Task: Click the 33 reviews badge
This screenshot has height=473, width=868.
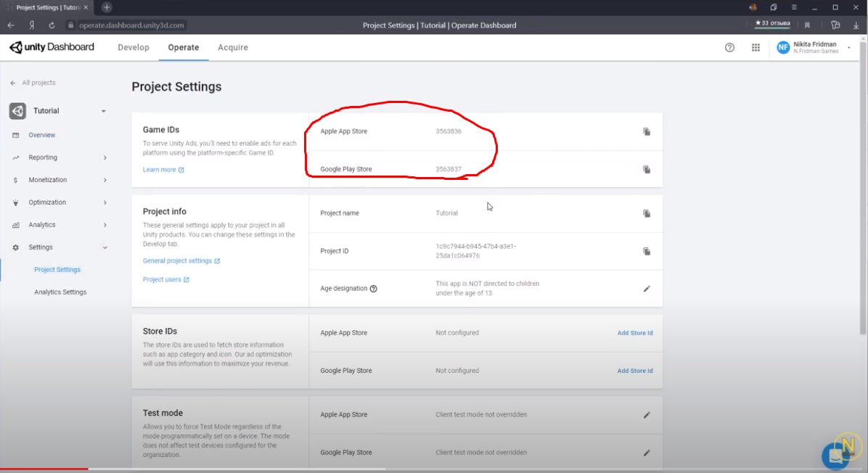Action: (x=772, y=23)
